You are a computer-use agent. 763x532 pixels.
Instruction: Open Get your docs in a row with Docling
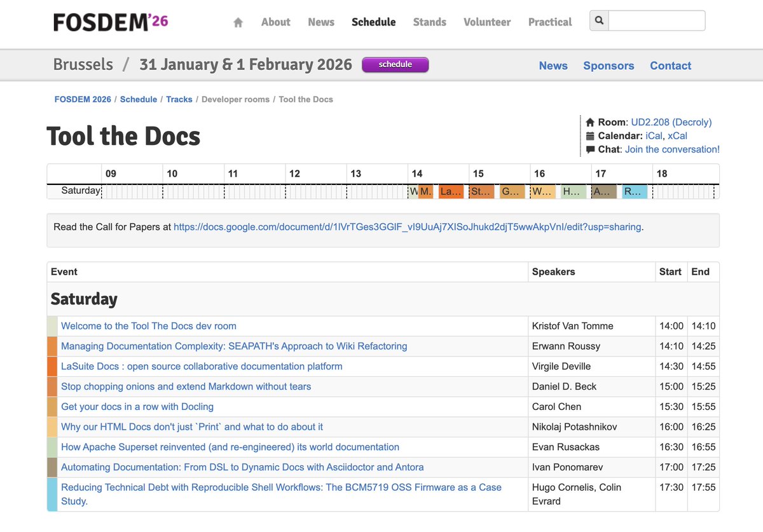pos(137,407)
